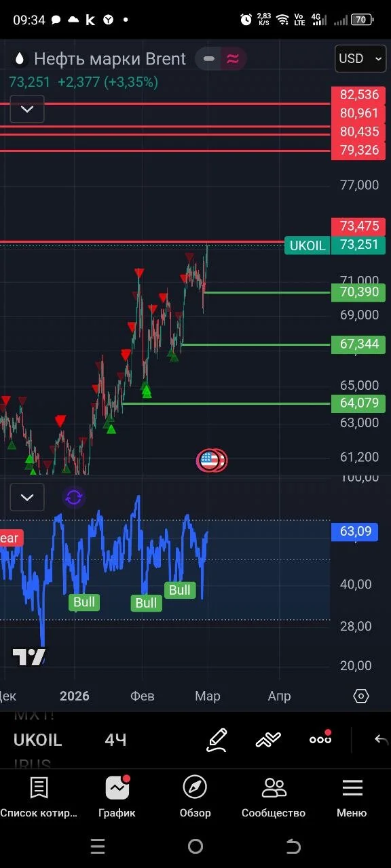Open the indicators chart-lines icon
This screenshot has width=391, height=868.
click(x=268, y=740)
